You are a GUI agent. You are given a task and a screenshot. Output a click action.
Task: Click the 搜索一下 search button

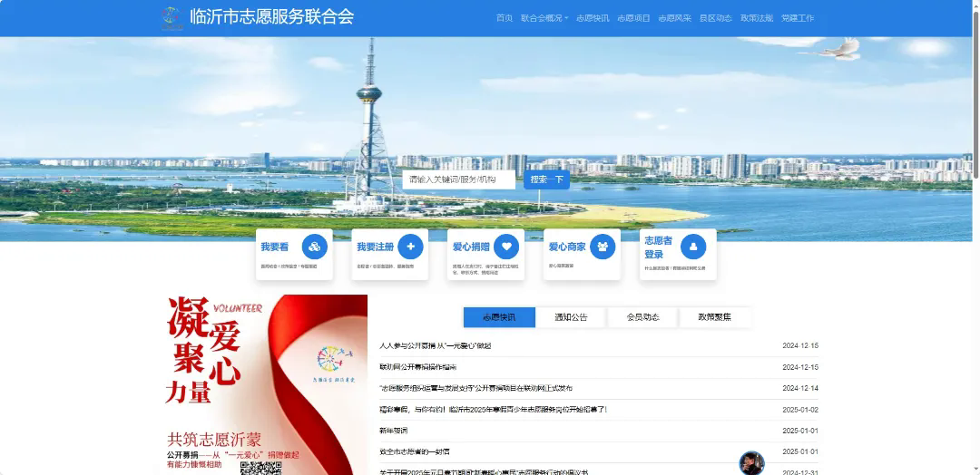pyautogui.click(x=547, y=179)
